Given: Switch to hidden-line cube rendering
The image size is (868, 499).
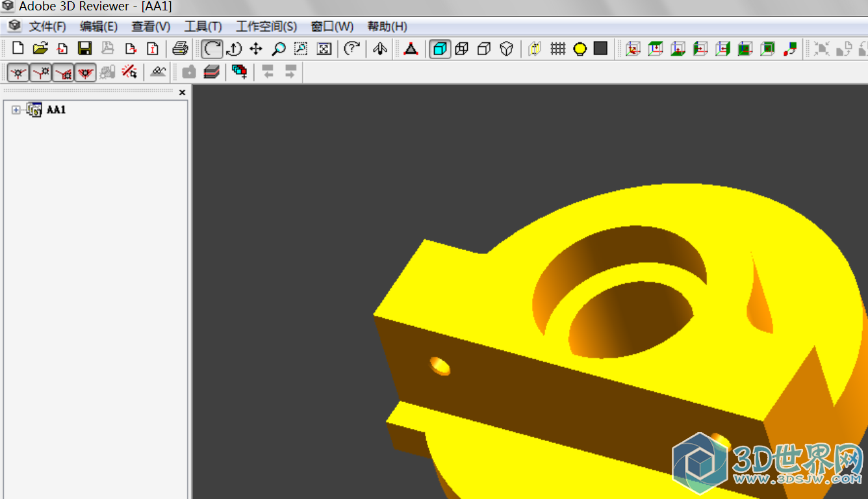Looking at the screenshot, I should (484, 49).
